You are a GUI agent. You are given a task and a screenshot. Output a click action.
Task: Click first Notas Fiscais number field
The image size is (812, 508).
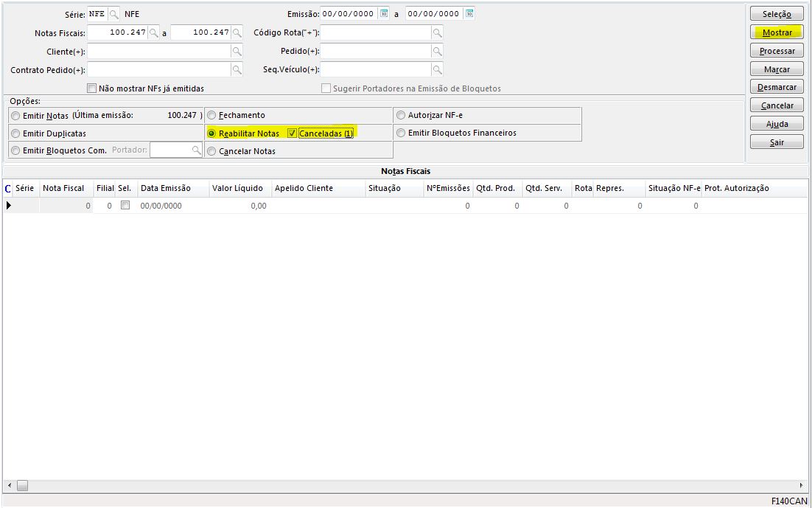pos(118,32)
